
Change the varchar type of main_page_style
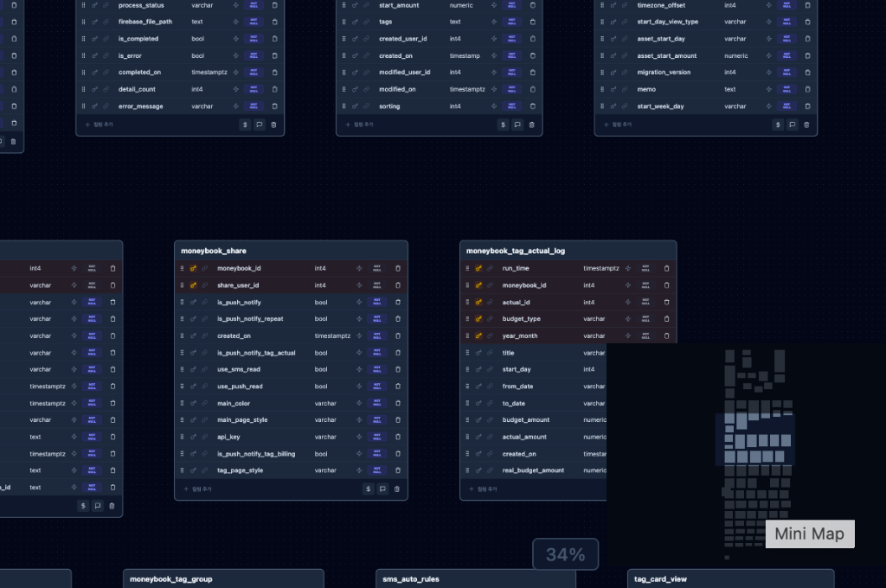point(325,420)
